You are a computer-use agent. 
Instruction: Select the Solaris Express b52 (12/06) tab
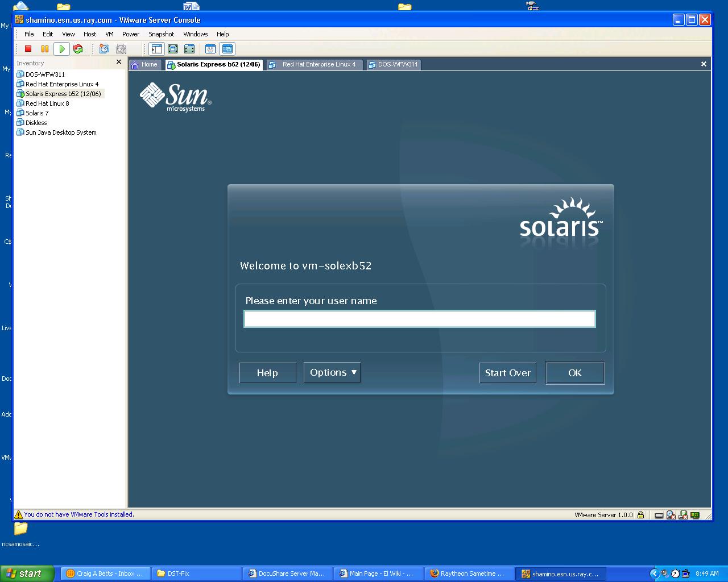[x=214, y=65]
